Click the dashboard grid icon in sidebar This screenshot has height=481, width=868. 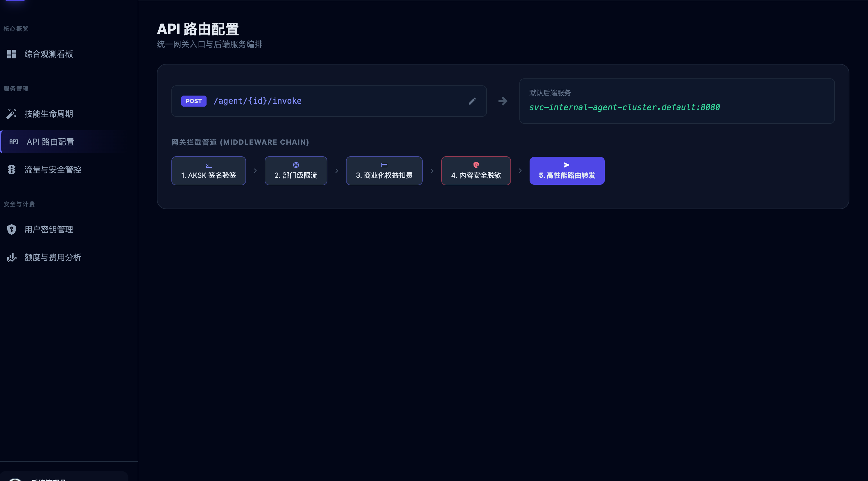(x=11, y=54)
